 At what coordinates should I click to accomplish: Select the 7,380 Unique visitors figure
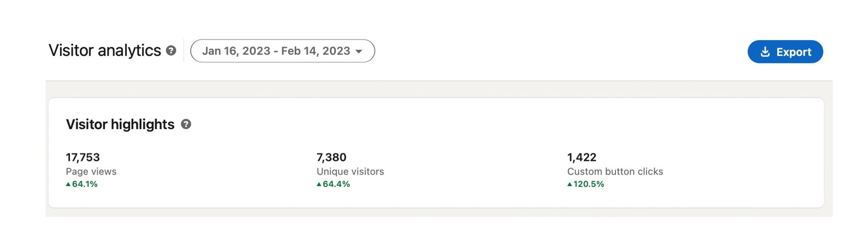tap(332, 157)
